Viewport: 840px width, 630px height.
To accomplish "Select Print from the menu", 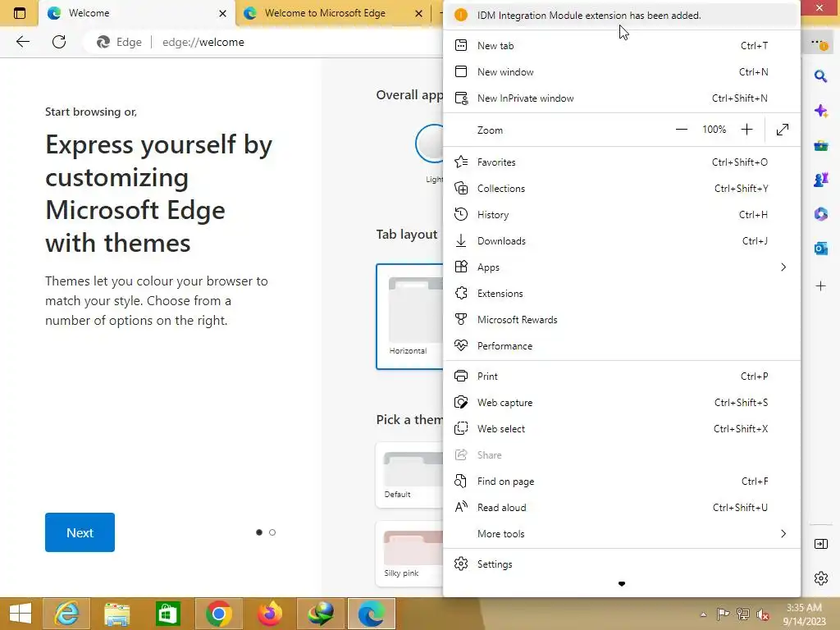I will [x=622, y=377].
